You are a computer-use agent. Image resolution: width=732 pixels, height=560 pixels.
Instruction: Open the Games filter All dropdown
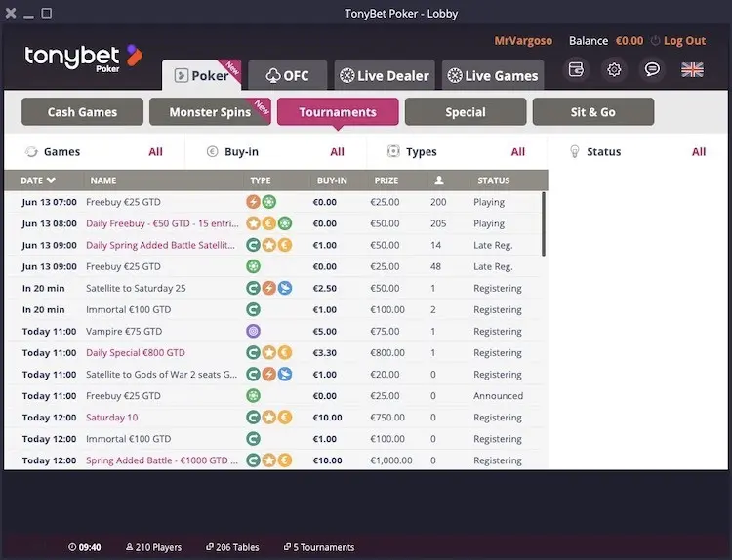tap(155, 151)
